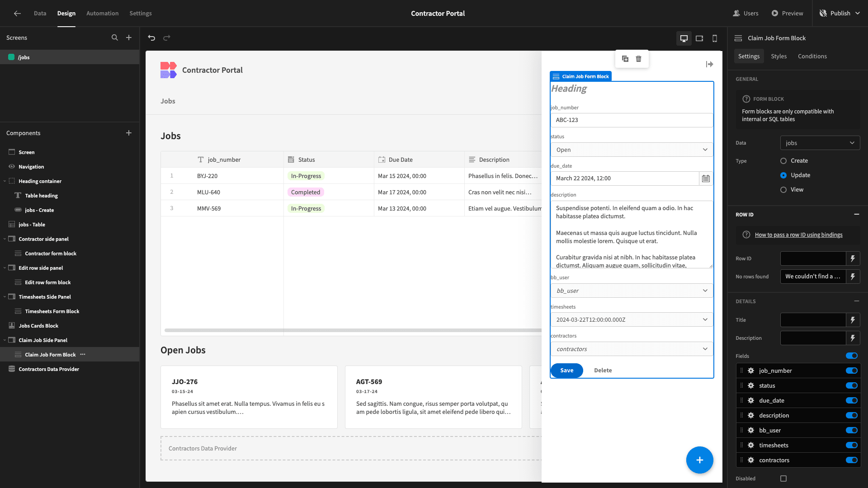This screenshot has height=488, width=868.
Task: Select the View type radio
Action: 783,190
